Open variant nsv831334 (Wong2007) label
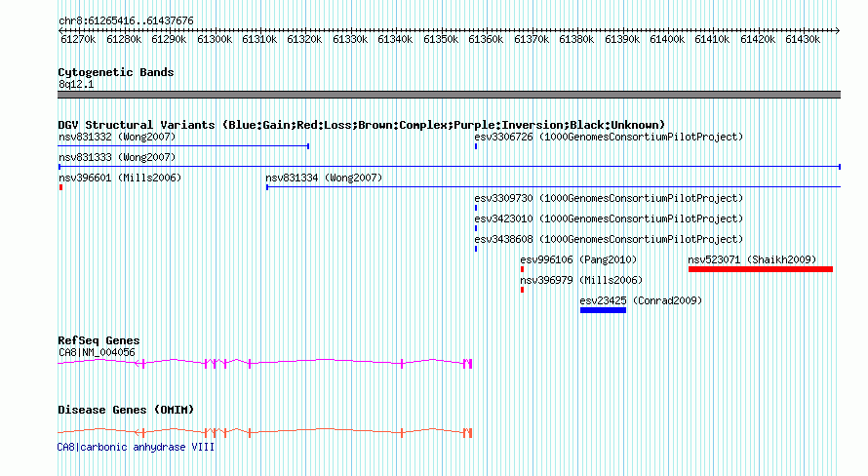868x476 pixels. point(324,178)
